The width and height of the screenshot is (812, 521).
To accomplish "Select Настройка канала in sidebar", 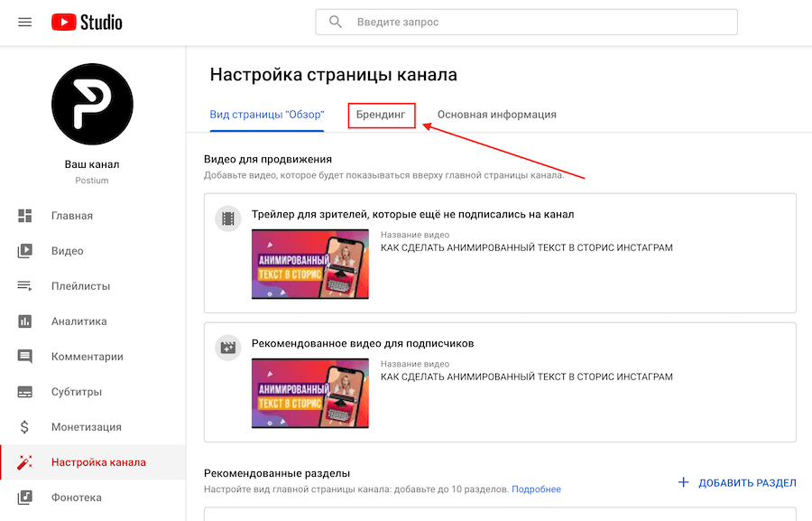I will tap(97, 462).
